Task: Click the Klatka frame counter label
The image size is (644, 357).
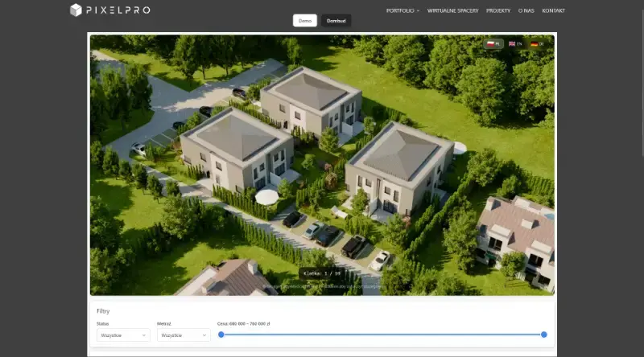Action: point(321,273)
